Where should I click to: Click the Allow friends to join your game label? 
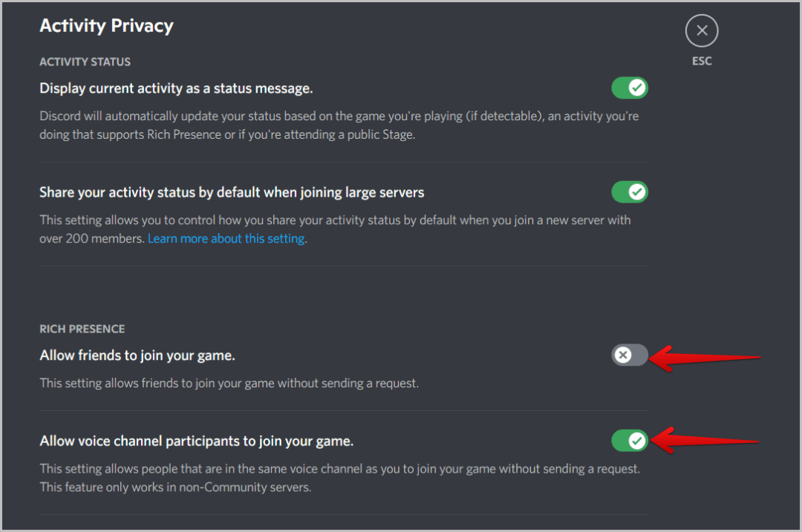(137, 355)
